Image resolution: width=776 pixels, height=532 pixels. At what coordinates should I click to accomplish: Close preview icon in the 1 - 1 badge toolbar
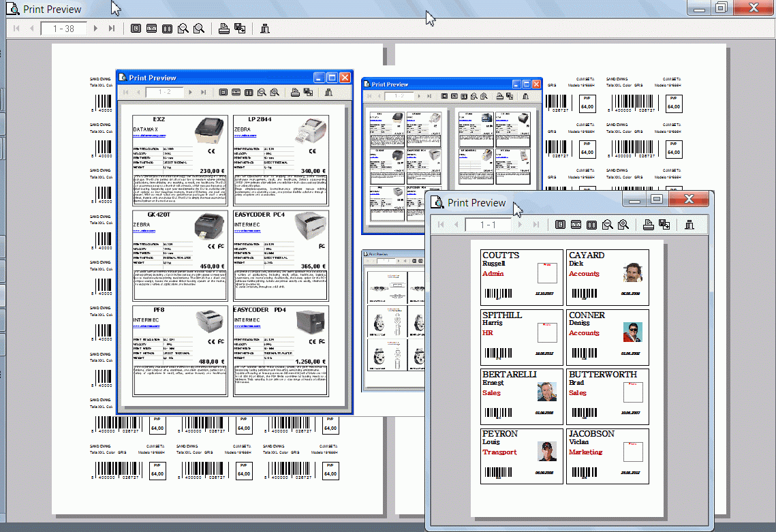[x=689, y=225]
